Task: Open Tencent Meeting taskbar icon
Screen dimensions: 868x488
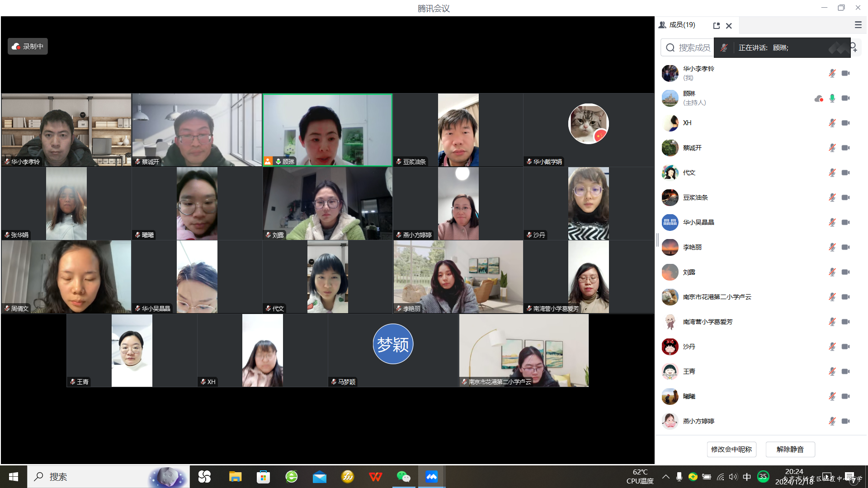Action: pos(432,477)
